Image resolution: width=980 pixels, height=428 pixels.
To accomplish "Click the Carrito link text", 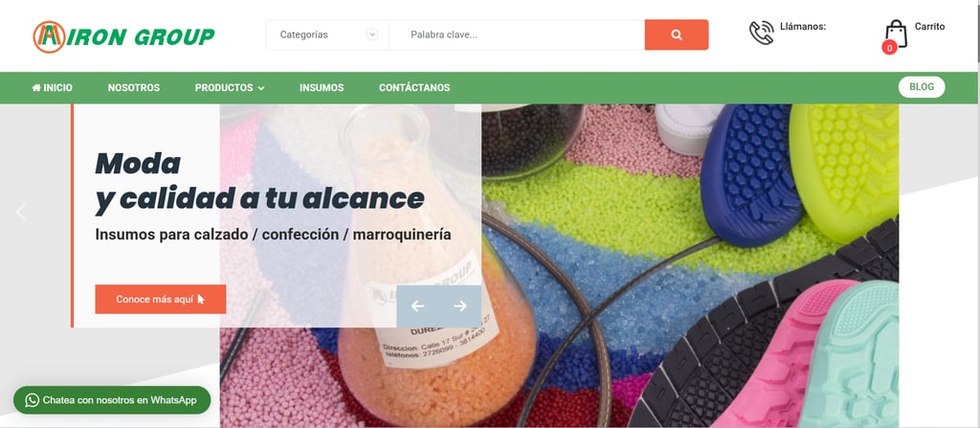I will tap(929, 26).
